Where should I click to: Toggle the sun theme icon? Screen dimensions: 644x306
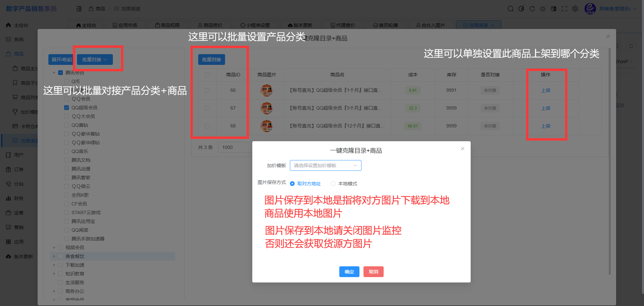pos(543,9)
